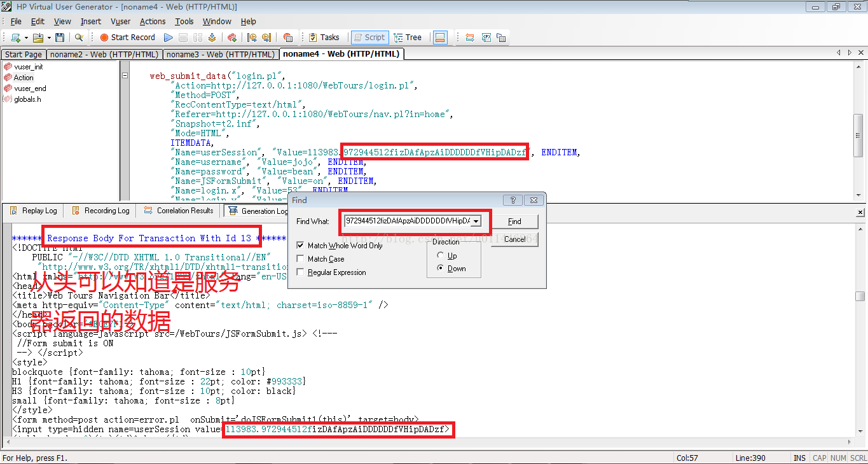Close the output log pane
The width and height of the screenshot is (868, 464).
coord(860,211)
